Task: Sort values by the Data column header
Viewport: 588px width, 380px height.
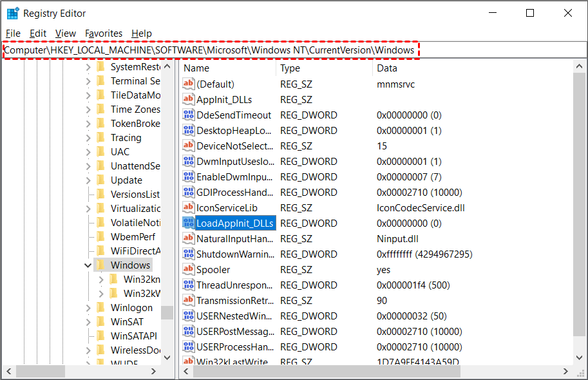Action: [x=473, y=68]
